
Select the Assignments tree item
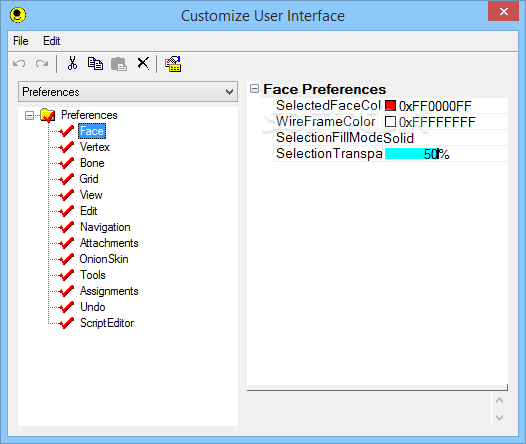click(109, 291)
